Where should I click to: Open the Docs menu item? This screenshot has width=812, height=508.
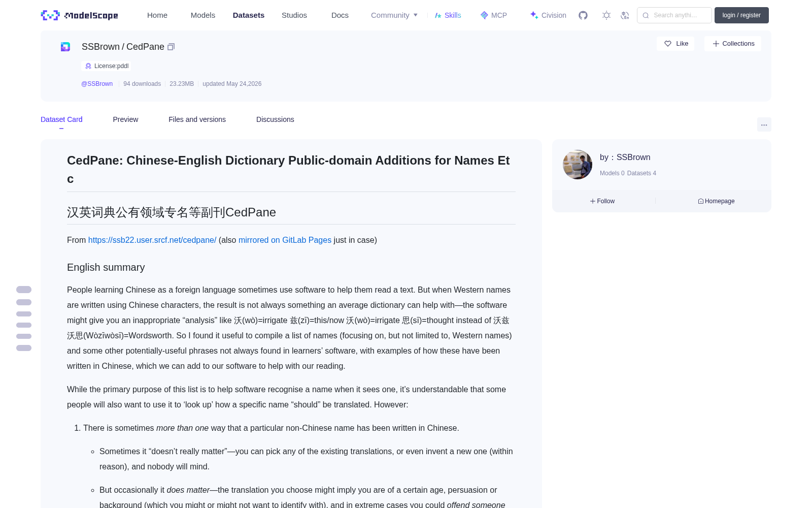(340, 15)
